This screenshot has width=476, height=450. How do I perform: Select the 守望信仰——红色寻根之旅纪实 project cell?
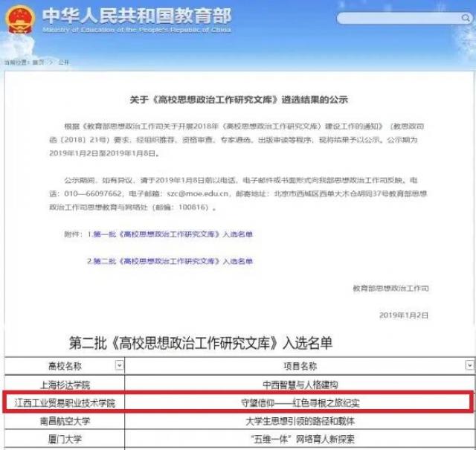300,402
